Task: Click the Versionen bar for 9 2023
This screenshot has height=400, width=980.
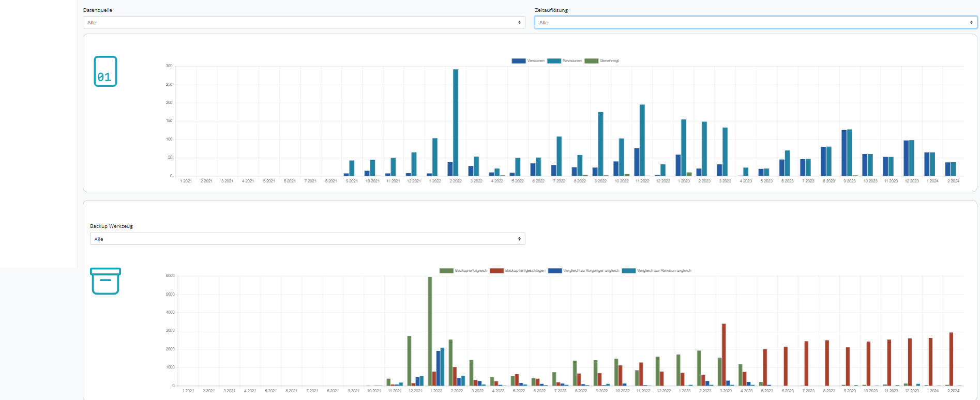Action: tap(844, 153)
